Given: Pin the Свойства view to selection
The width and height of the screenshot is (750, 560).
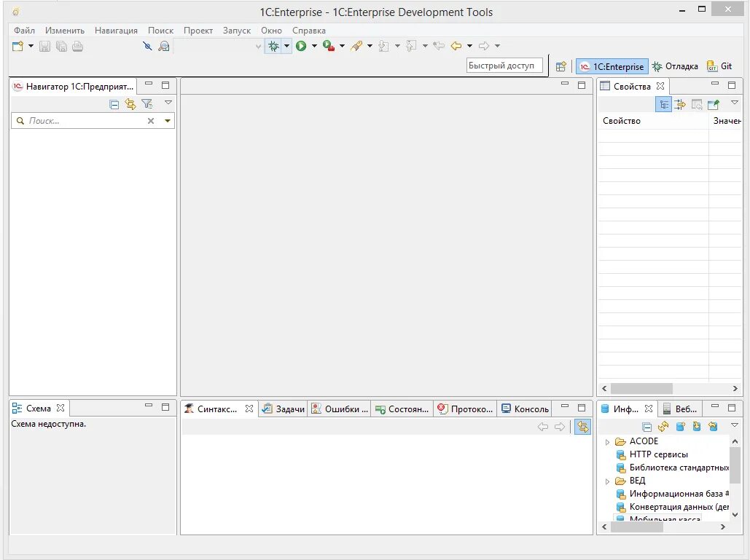Looking at the screenshot, I should [x=713, y=104].
